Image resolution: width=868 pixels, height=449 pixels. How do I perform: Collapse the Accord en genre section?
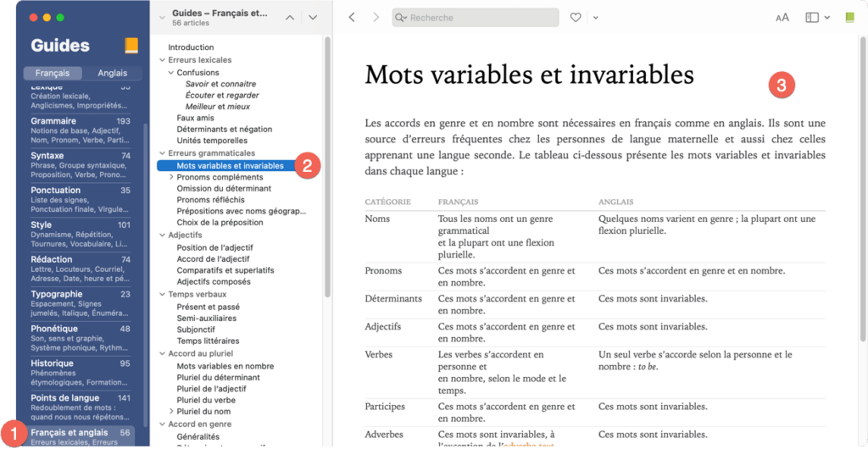pyautogui.click(x=162, y=424)
